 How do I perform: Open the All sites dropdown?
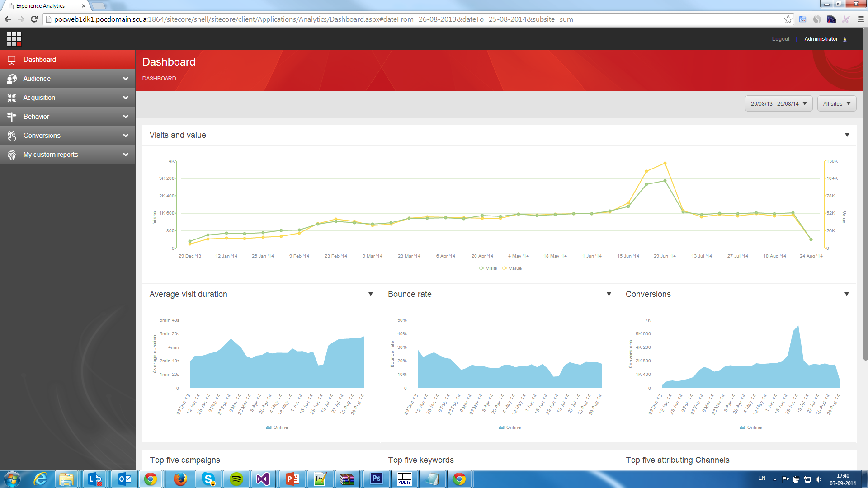[836, 103]
